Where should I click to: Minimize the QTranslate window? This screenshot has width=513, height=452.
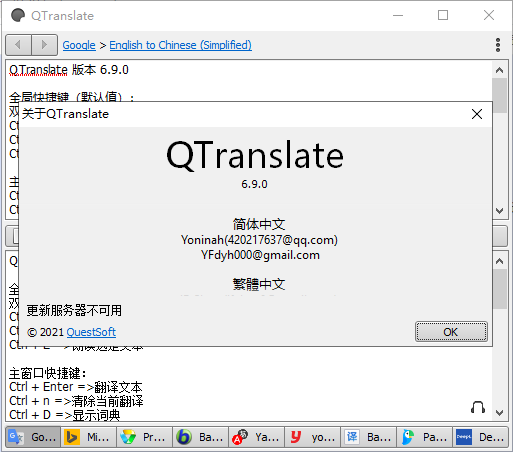pos(398,15)
